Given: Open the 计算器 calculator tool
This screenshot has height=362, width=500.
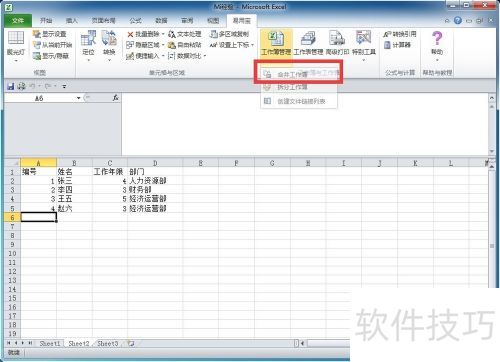Looking at the screenshot, I should 397,45.
